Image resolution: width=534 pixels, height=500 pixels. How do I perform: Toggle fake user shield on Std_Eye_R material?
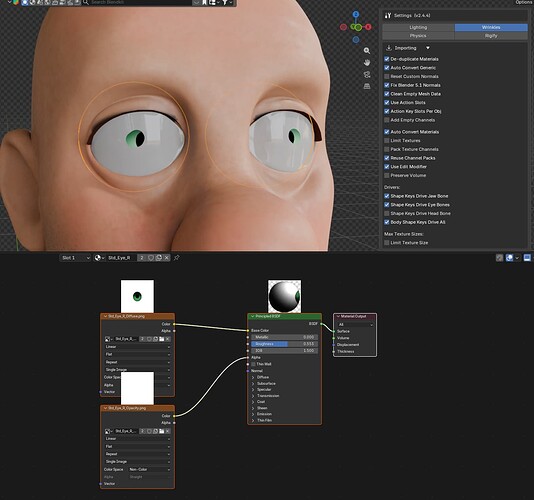click(x=151, y=258)
